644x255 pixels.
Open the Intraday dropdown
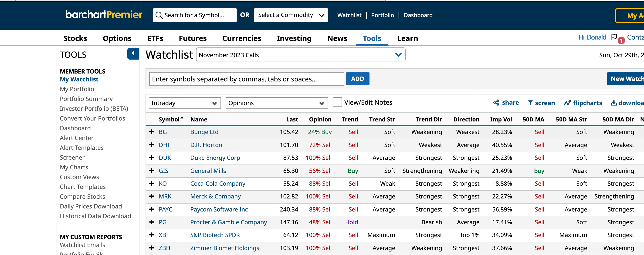coord(184,103)
